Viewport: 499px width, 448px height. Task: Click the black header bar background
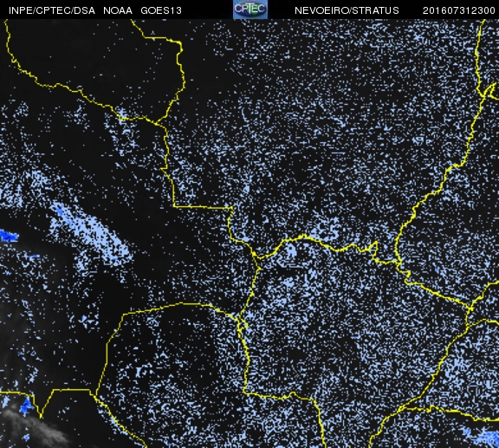[207, 10]
